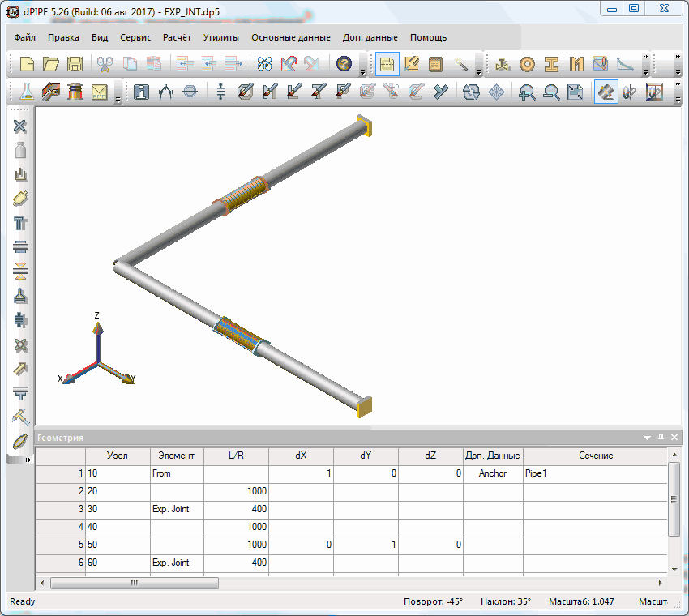Click the New file icon
The width and height of the screenshot is (689, 616).
click(x=28, y=64)
